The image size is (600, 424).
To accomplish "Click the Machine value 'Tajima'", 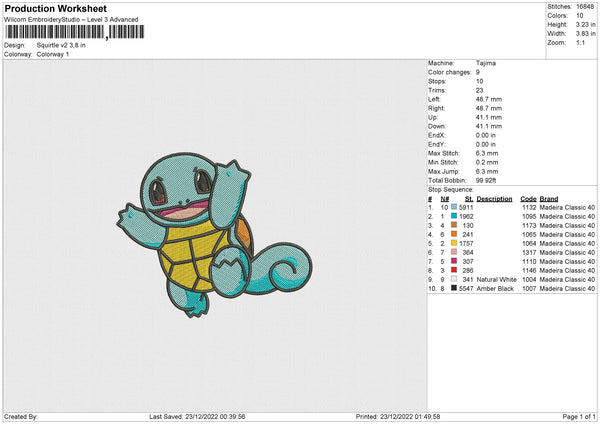I will click(x=486, y=63).
